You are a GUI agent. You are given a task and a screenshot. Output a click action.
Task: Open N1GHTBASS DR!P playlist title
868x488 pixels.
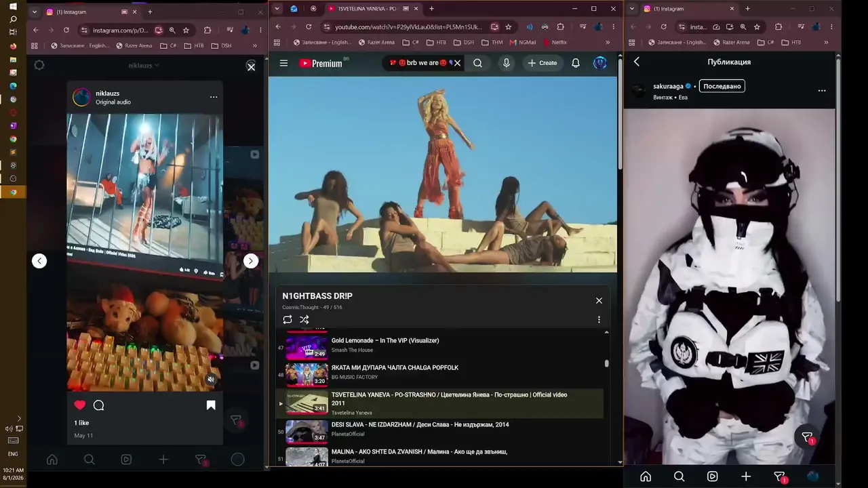317,296
